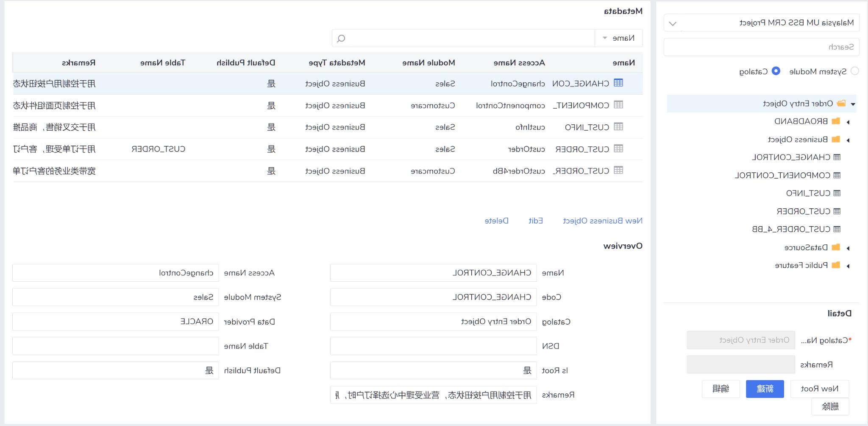Viewport: 868px width, 426px height.
Task: Click the table icon beside CUST_INFO tree node
Action: (x=837, y=193)
